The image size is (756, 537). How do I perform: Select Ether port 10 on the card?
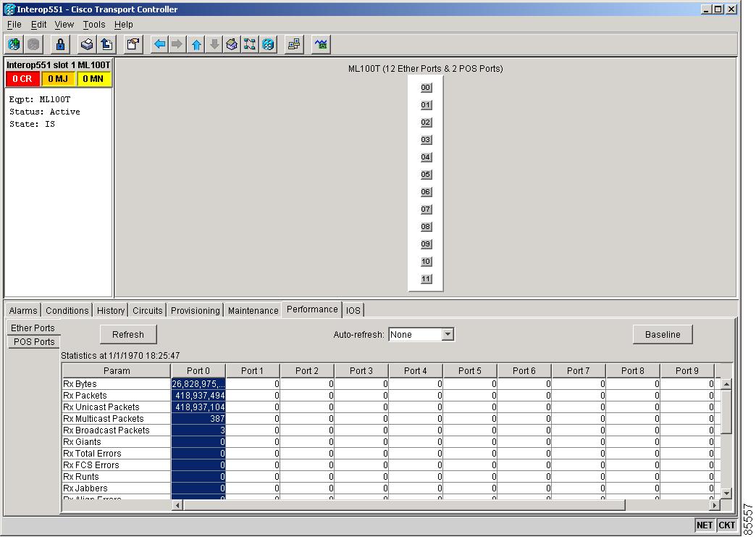[x=426, y=261]
